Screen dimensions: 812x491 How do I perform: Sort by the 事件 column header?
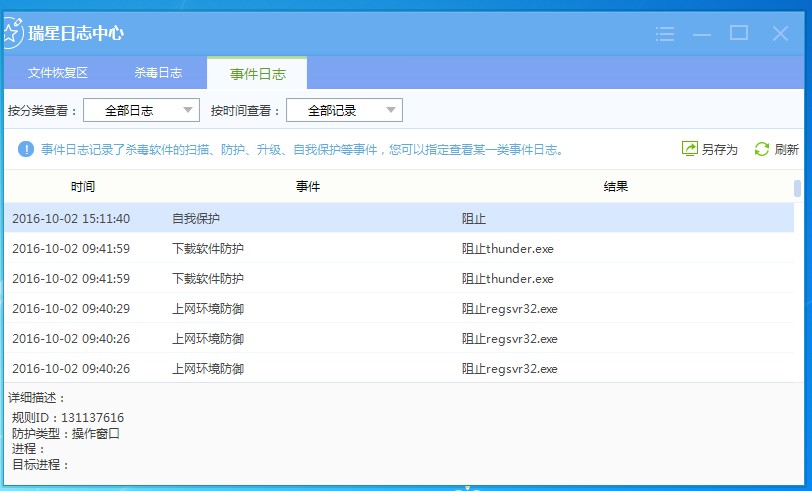[x=308, y=186]
